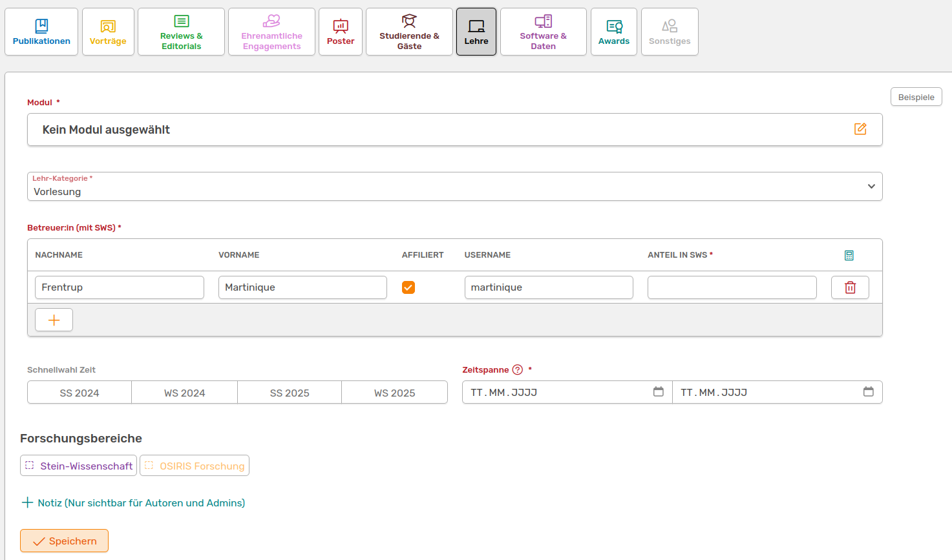Delete the Frentrup supervisor row
This screenshot has height=560, width=952.
[x=850, y=287]
